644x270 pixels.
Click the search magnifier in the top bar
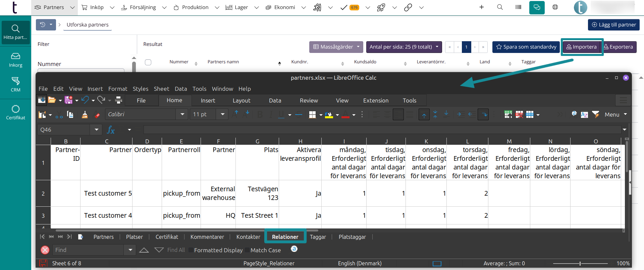[x=500, y=7]
